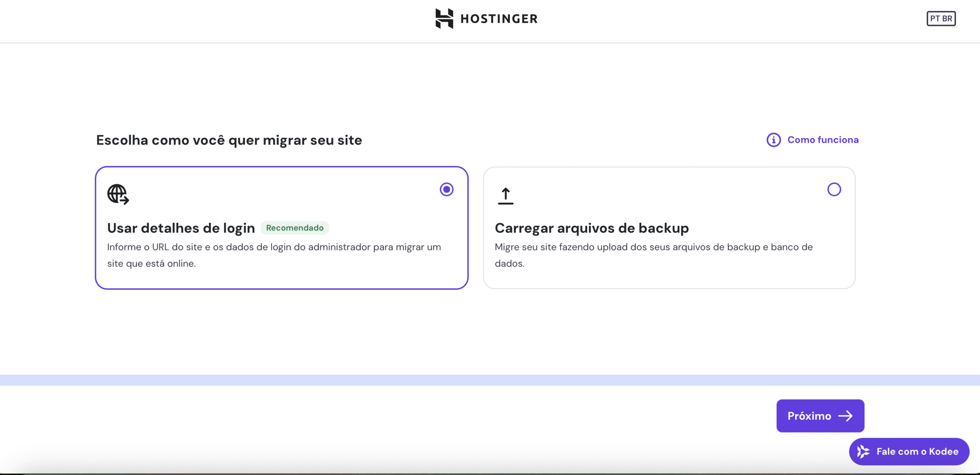This screenshot has width=980, height=475.
Task: Open the Fale com o Kodee chat
Action: 917,452
